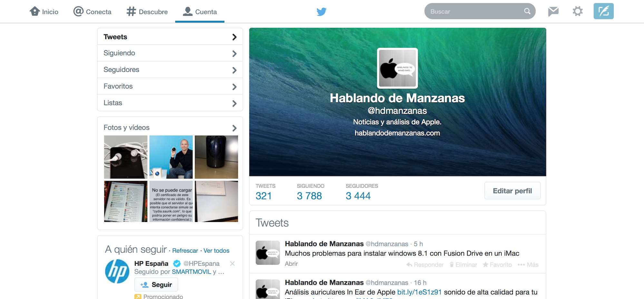This screenshot has height=299, width=644.
Task: View the 321 tweets count
Action: tap(264, 196)
